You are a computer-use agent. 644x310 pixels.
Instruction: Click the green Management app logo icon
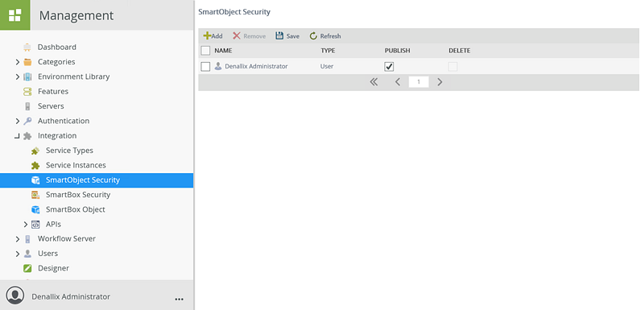coord(14,15)
